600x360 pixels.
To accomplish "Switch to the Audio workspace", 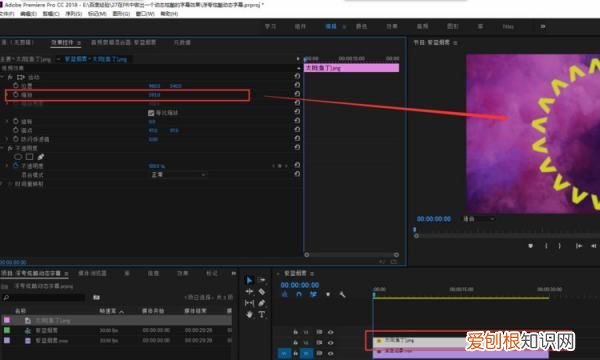I will 422,26.
